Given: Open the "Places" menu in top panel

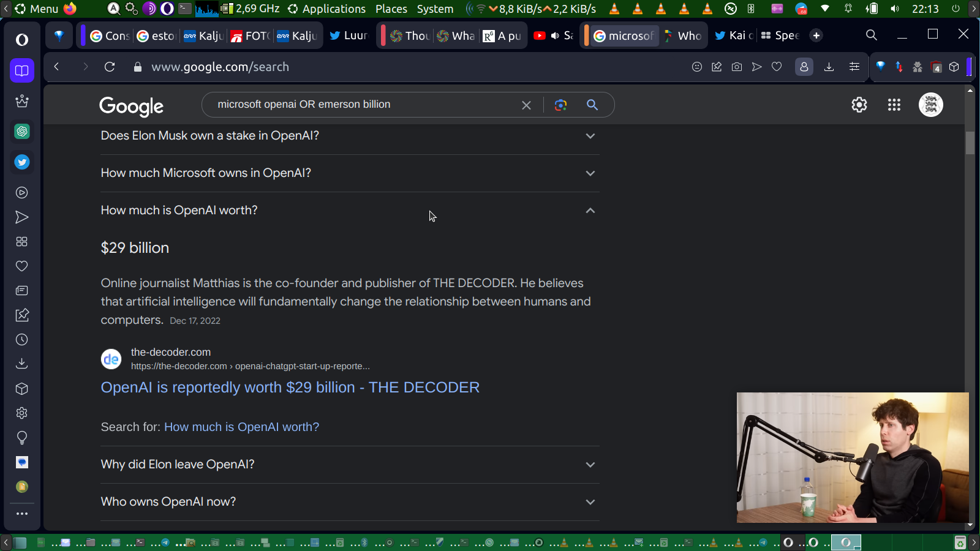Looking at the screenshot, I should tap(391, 9).
